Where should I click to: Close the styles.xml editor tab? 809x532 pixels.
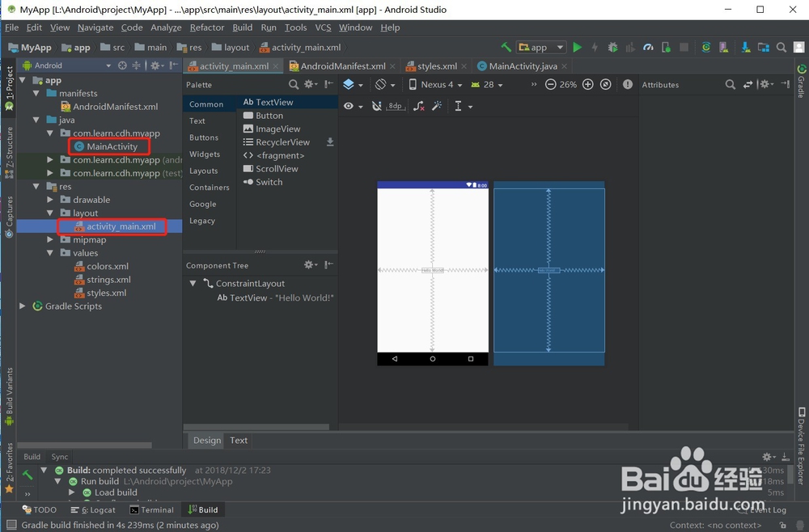click(464, 66)
